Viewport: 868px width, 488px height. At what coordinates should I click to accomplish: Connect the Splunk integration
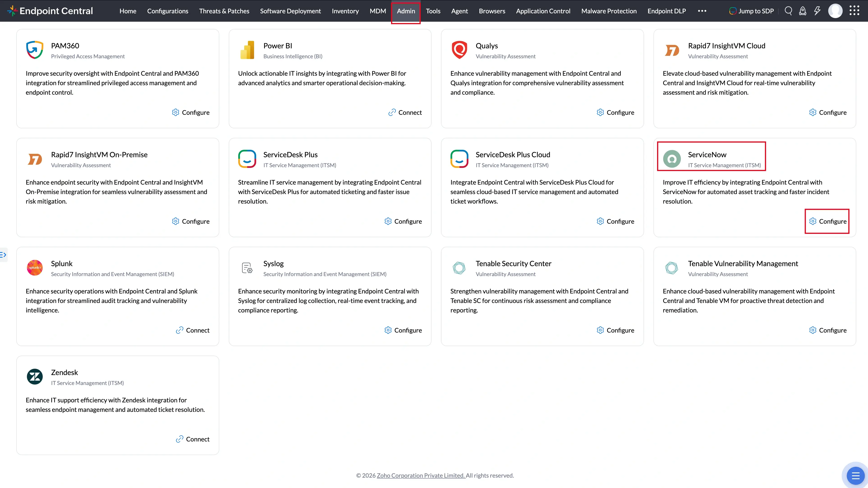tap(193, 330)
